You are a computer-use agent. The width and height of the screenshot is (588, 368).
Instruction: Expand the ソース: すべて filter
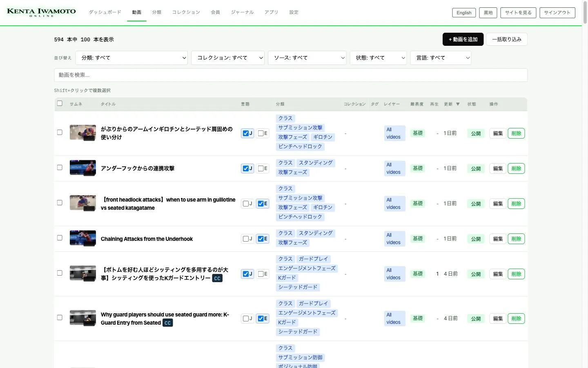pyautogui.click(x=307, y=58)
